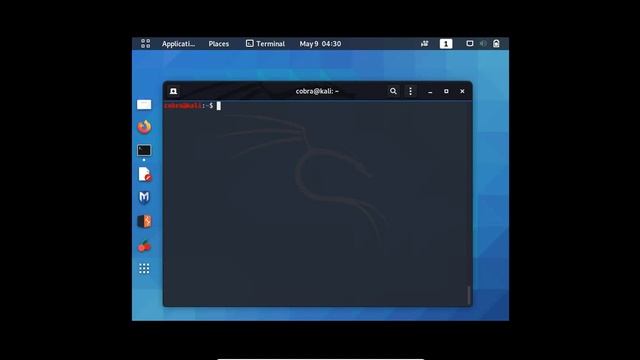Show all applications grid in dock

[x=144, y=269]
